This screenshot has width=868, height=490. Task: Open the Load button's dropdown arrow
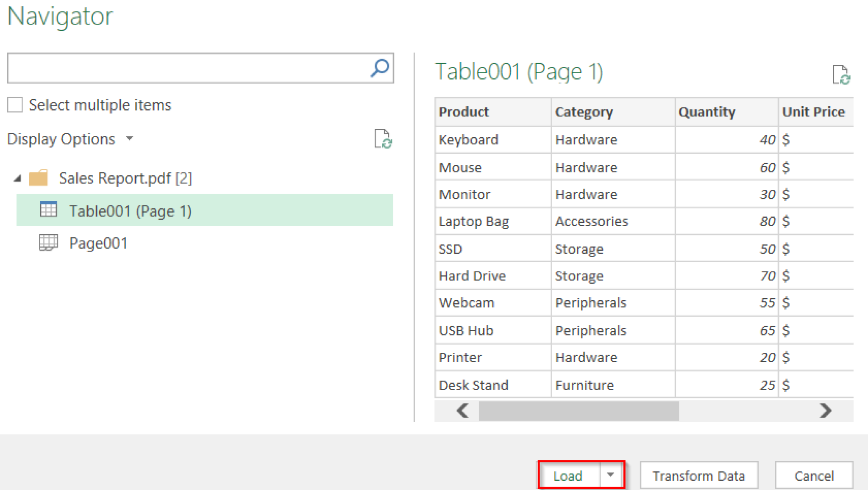pos(610,475)
